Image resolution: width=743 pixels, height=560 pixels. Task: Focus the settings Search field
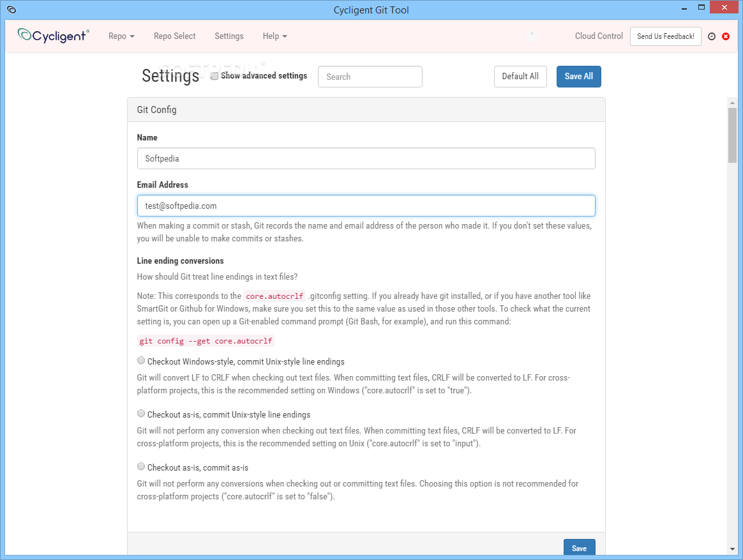[x=370, y=77]
